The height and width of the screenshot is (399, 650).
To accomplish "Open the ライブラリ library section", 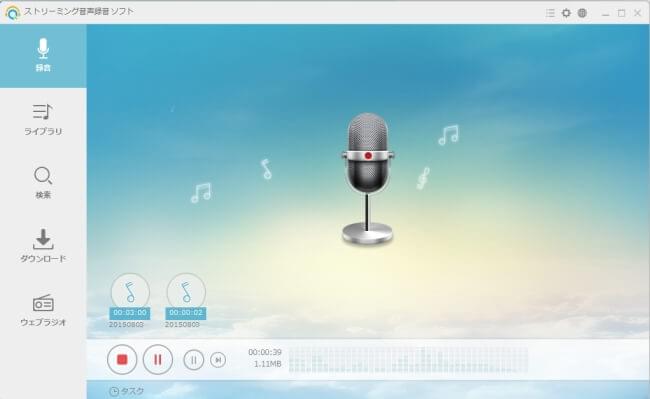I will pos(43,120).
